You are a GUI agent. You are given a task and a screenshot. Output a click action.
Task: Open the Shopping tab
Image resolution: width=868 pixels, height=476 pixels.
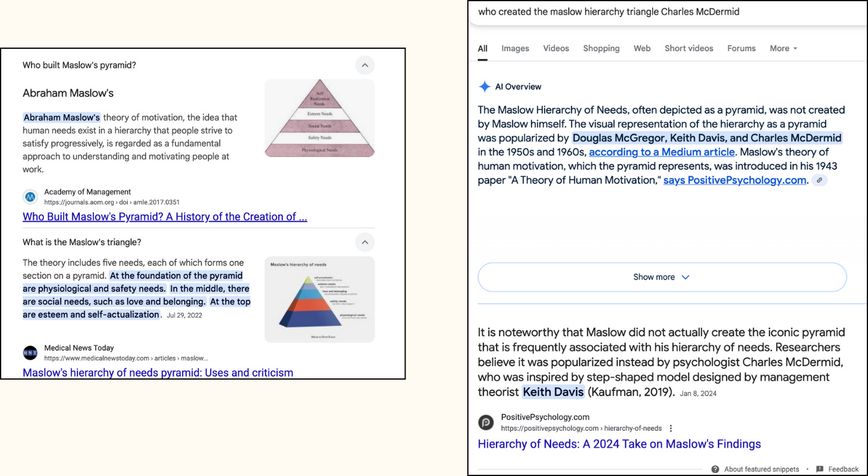601,48
